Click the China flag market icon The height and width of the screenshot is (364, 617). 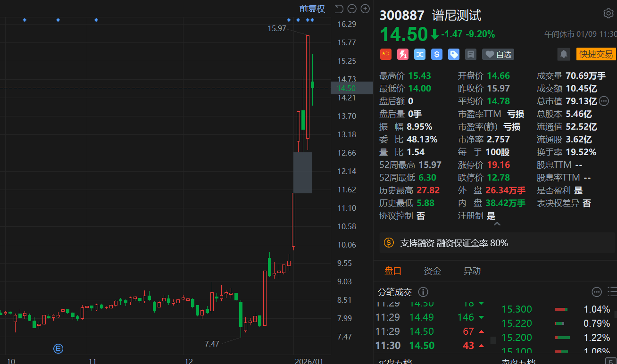(x=386, y=54)
